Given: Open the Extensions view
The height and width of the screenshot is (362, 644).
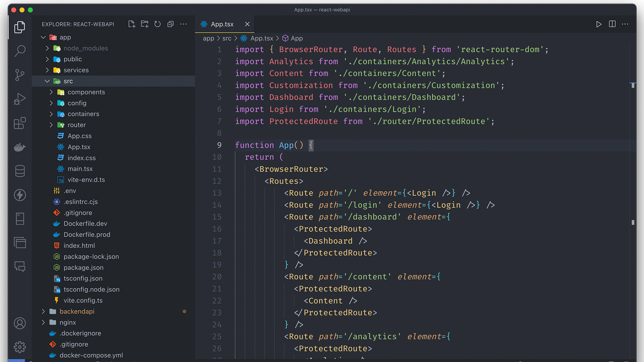Looking at the screenshot, I should [x=20, y=123].
